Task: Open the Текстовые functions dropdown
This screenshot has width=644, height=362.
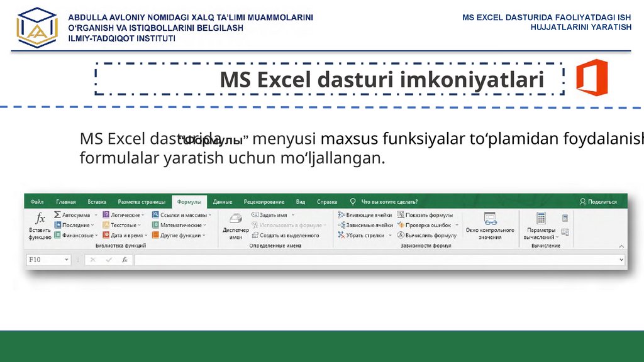Action: point(121,225)
